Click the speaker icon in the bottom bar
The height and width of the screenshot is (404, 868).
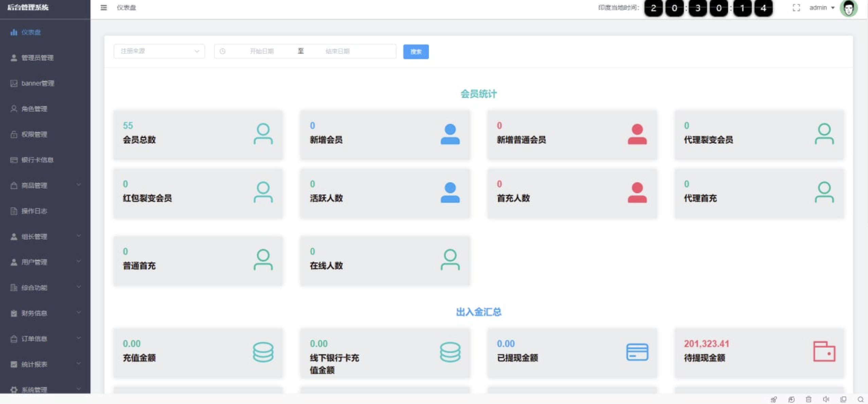(826, 399)
